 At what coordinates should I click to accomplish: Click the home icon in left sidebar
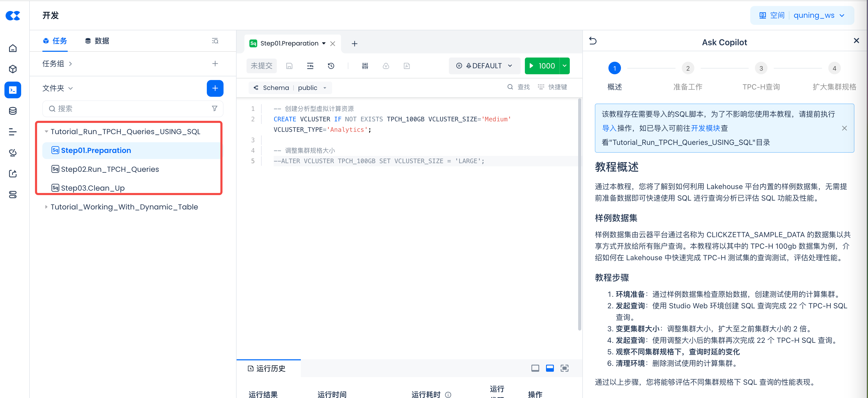13,48
